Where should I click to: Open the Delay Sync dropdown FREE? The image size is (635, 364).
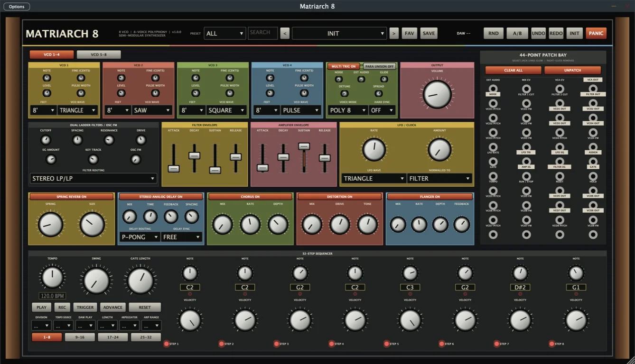point(181,237)
